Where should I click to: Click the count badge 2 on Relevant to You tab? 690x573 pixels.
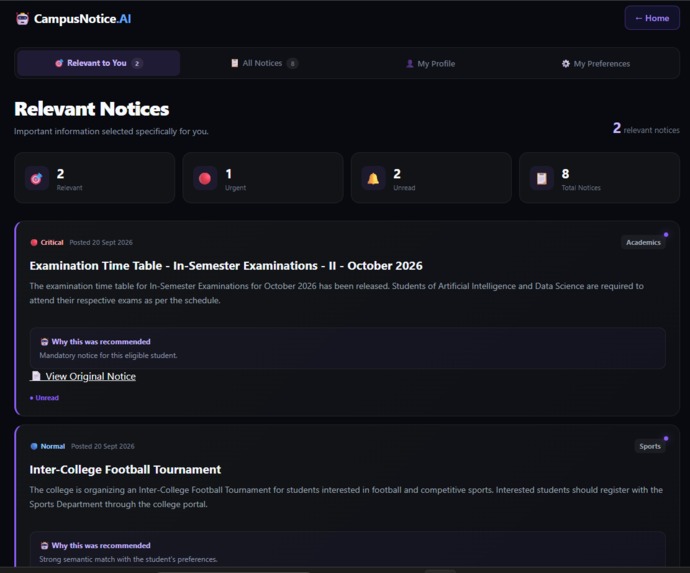(137, 63)
